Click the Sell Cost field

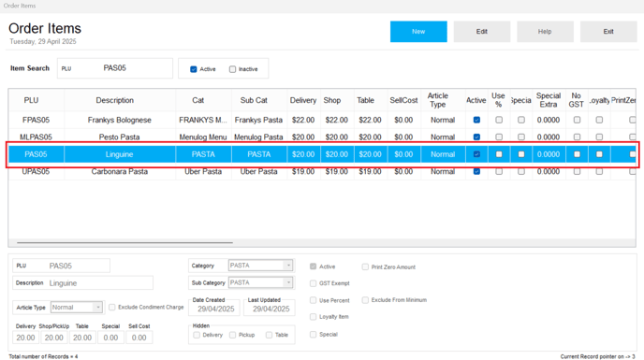139,338
